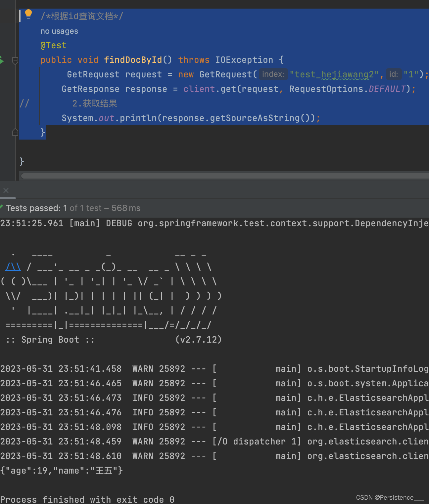Image resolution: width=429 pixels, height=504 pixels.
Task: Click the 'Tests passed: 1 of 1 test' status
Action: tap(54, 208)
